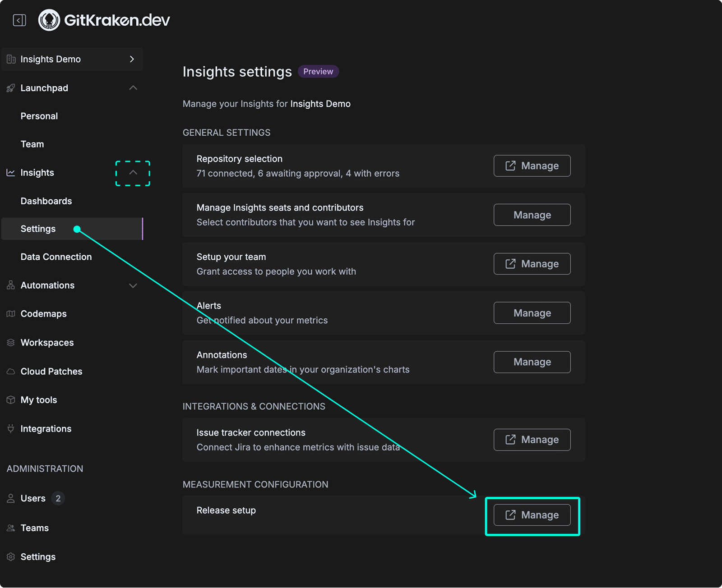Screen dimensions: 722x588
Task: Collapse the Launchpad section chevron
Action: coord(133,87)
